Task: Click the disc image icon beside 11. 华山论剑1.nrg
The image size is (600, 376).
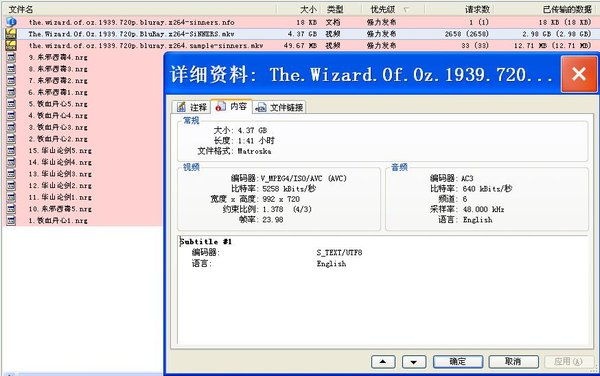Action: pos(11,197)
